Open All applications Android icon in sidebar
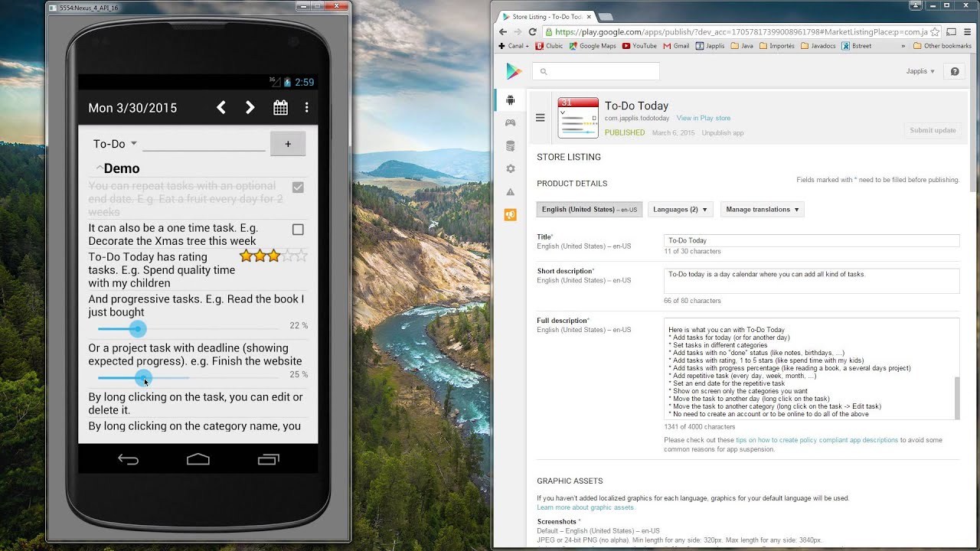This screenshot has width=980, height=551. pos(511,100)
